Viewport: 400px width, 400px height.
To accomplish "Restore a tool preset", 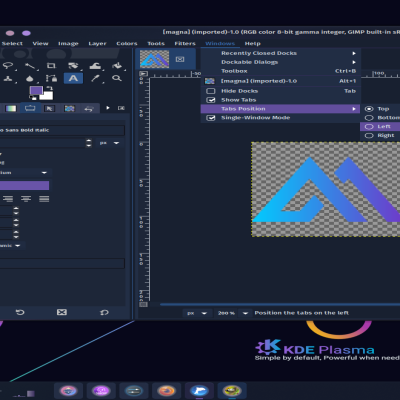I will [x=20, y=312].
